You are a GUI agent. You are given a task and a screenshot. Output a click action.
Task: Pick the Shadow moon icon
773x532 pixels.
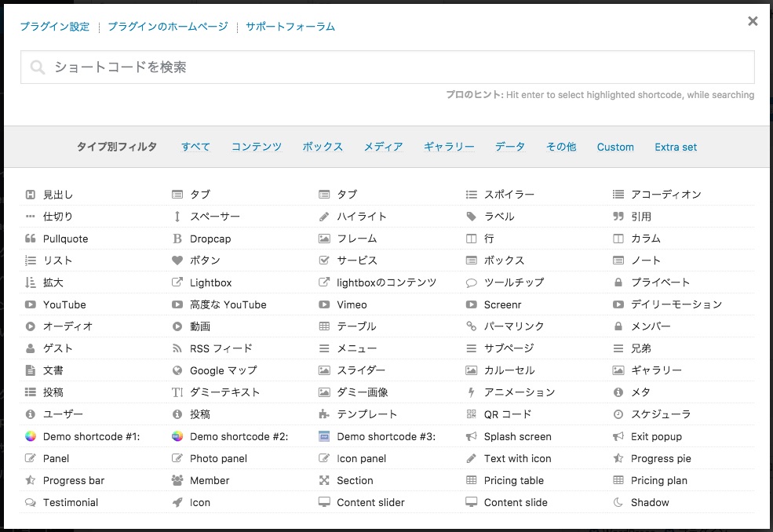(618, 502)
